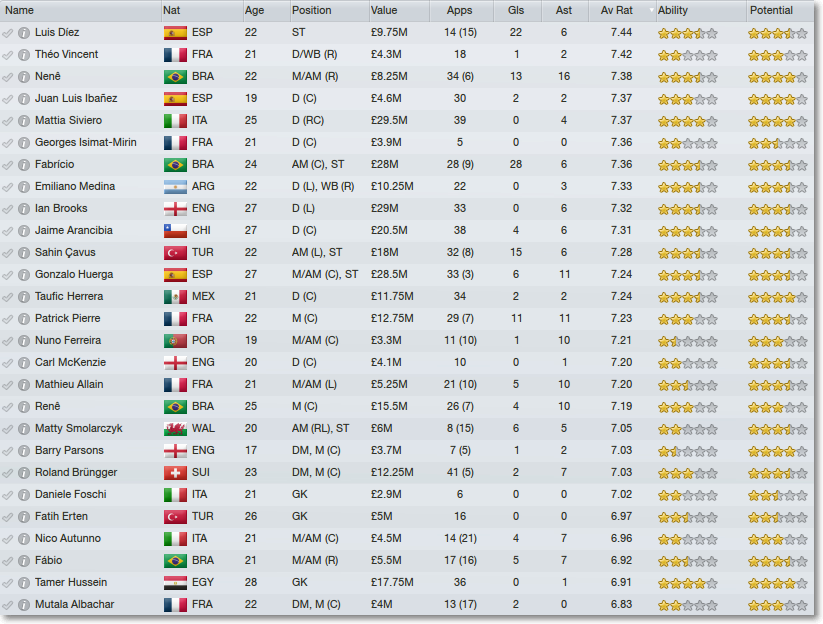Click potential stars for Barry Parsons
The image size is (823, 624).
coord(778,451)
